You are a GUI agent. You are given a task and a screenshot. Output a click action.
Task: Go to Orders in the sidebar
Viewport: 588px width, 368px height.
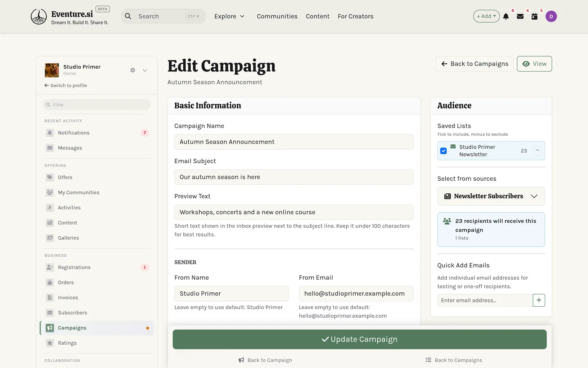click(x=97, y=283)
